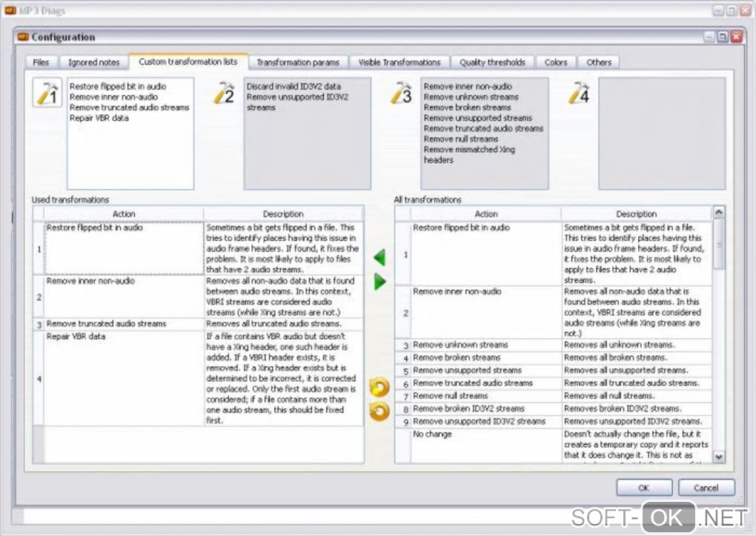The height and width of the screenshot is (536, 756).
Task: Select custom transformation list 1 hammer icon
Action: click(x=47, y=92)
